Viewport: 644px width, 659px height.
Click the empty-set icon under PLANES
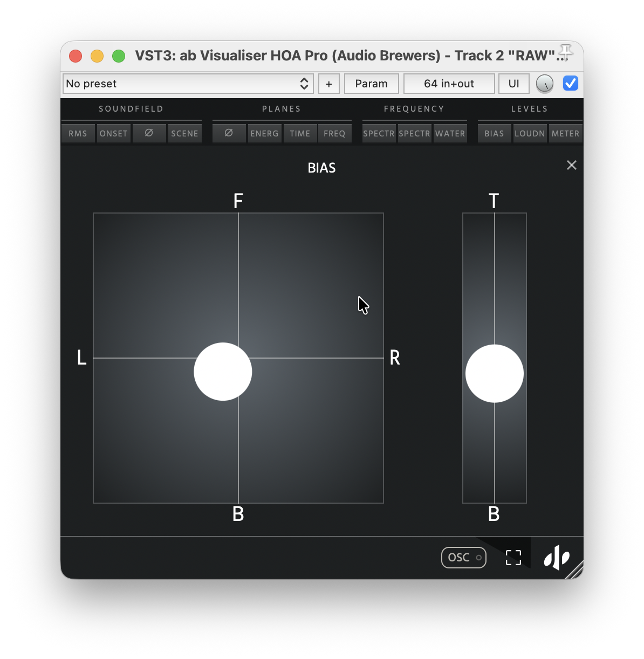pos(229,133)
